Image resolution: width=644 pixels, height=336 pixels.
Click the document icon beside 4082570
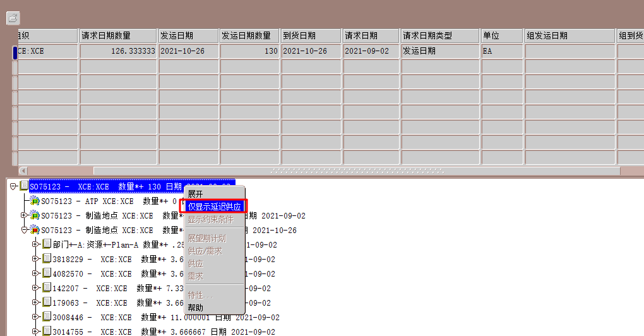pyautogui.click(x=47, y=273)
